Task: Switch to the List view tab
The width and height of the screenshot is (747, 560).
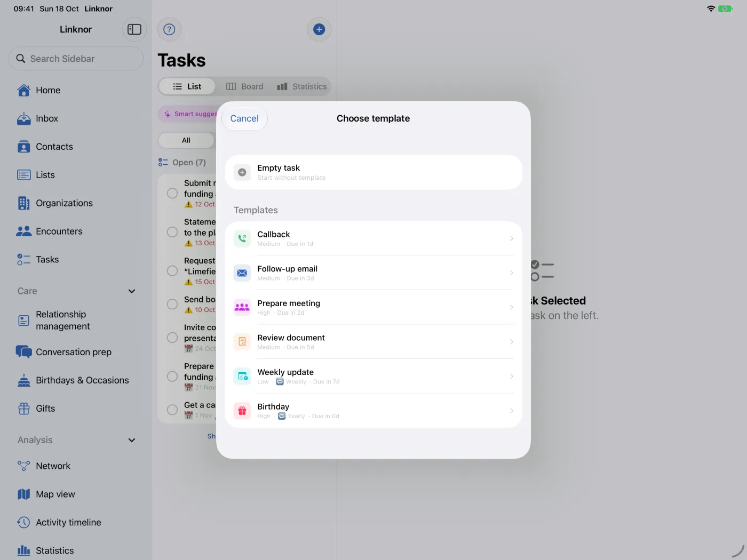Action: coord(187,86)
